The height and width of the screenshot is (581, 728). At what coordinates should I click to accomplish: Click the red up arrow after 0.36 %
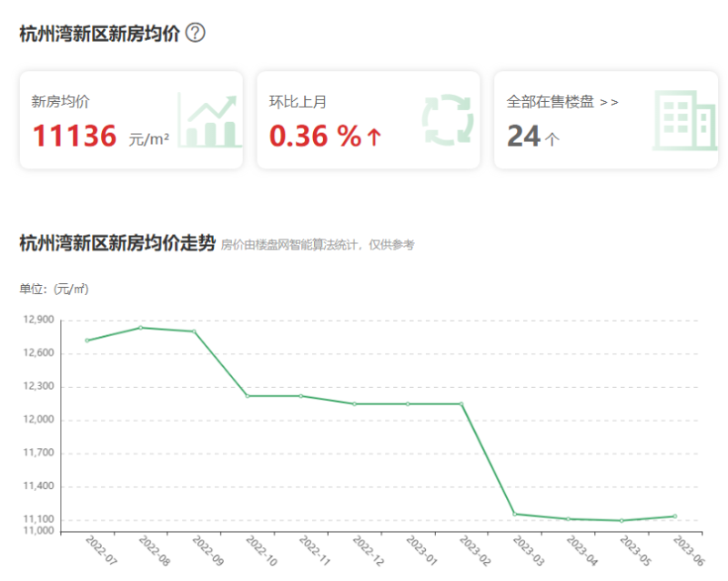[374, 137]
